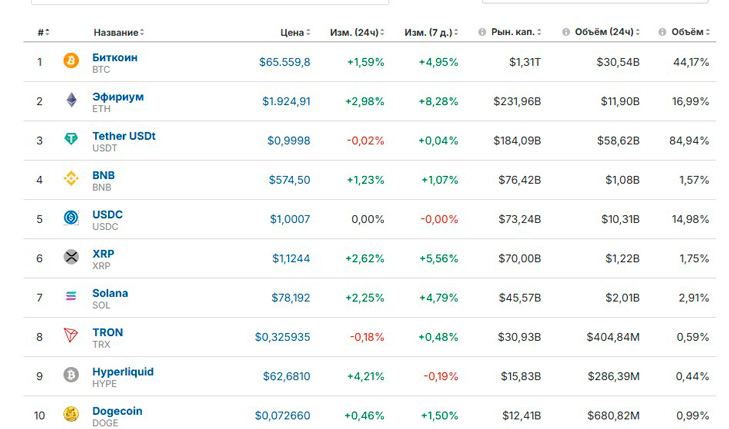The height and width of the screenshot is (429, 729).
Task: Sort by Изм. (24ч) column header
Action: tap(357, 33)
